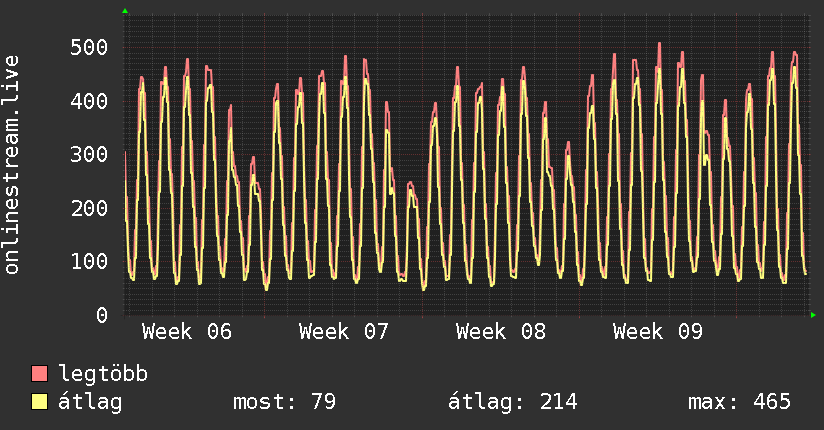This screenshot has height=430, width=824.
Task: Click the Week 08 axis label
Action: pos(501,332)
